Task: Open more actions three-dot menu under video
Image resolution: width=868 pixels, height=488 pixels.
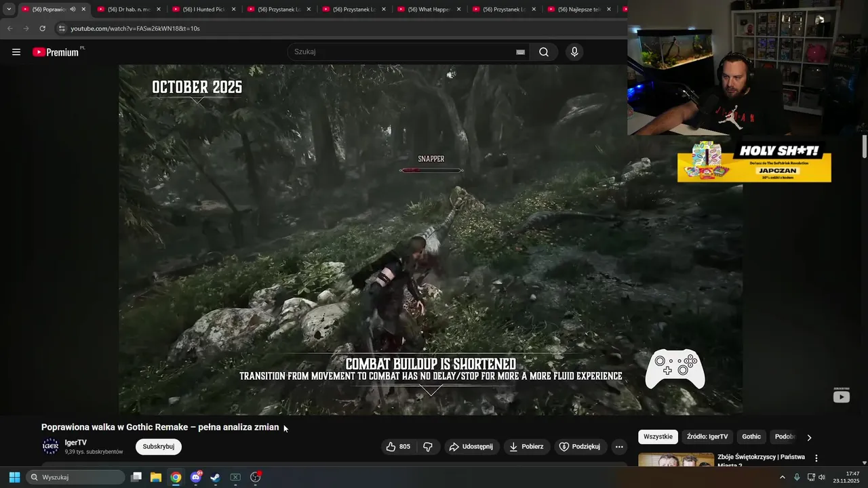Action: [x=618, y=447]
